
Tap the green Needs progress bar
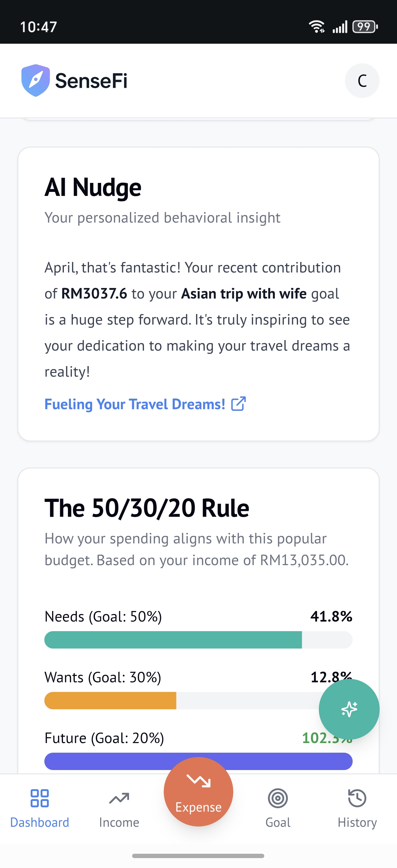click(173, 640)
